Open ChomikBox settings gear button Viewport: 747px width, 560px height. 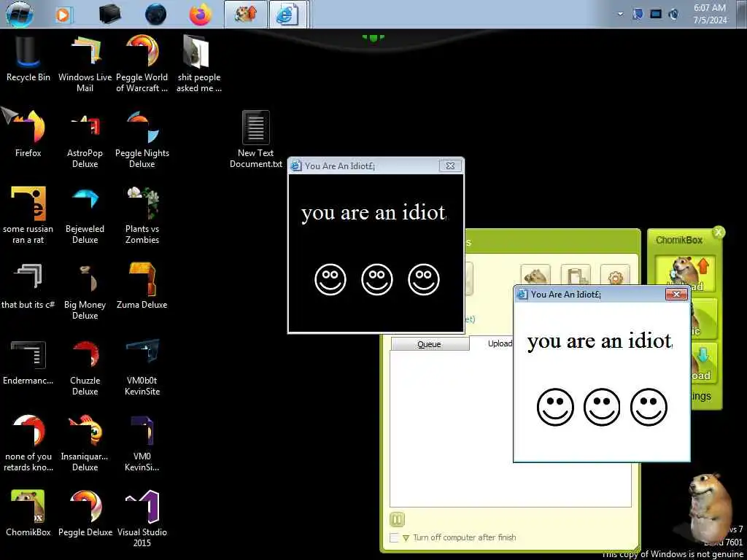(615, 275)
